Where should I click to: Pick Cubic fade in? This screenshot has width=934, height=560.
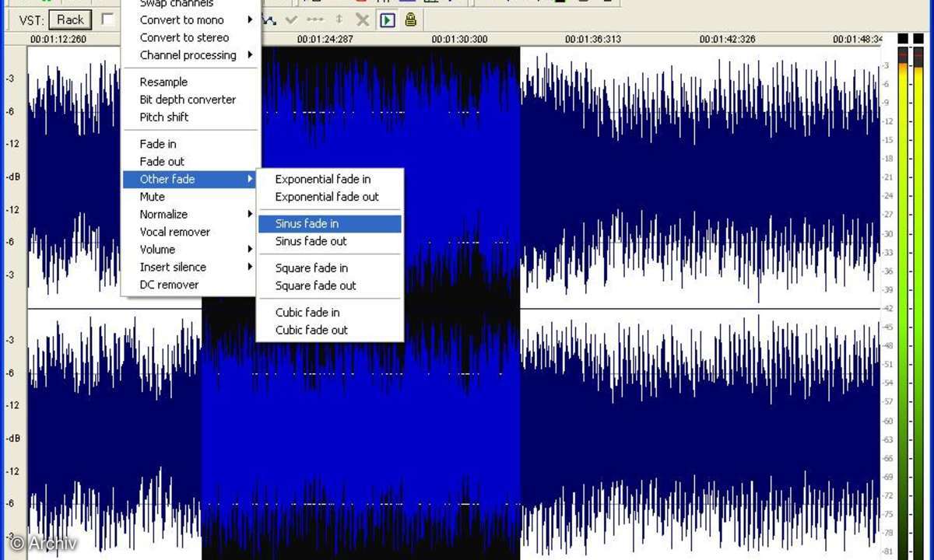[x=330, y=312]
